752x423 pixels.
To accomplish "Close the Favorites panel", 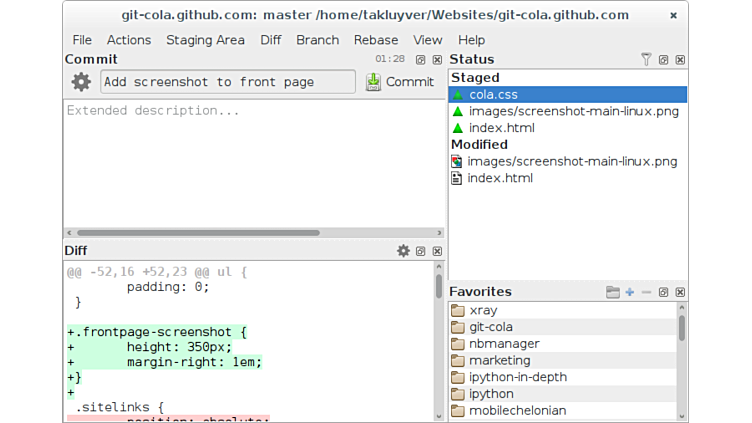I will [x=680, y=292].
